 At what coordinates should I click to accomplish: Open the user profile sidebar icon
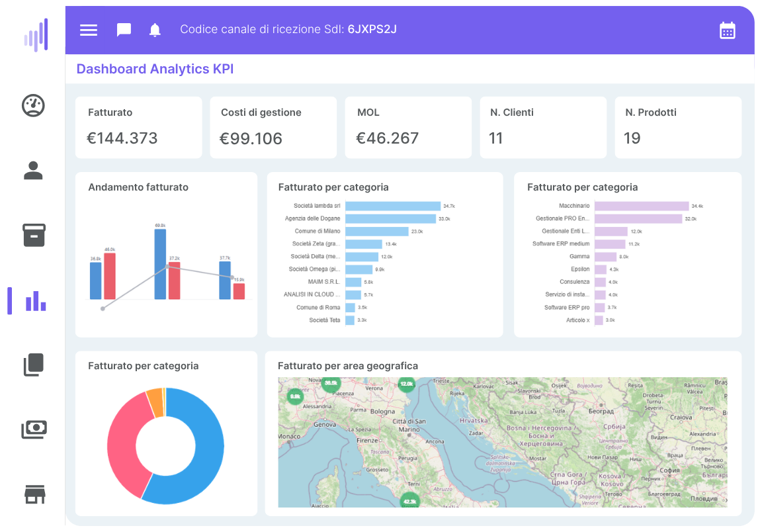33,171
